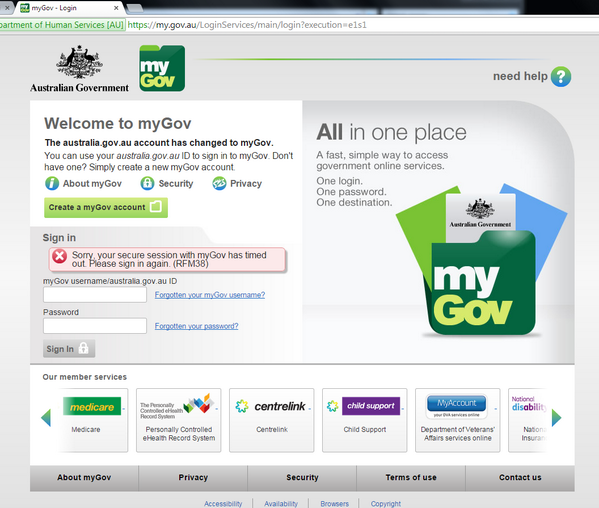Click the Availability link at bottom
Viewport: 599px width, 508px height.
pos(281,504)
